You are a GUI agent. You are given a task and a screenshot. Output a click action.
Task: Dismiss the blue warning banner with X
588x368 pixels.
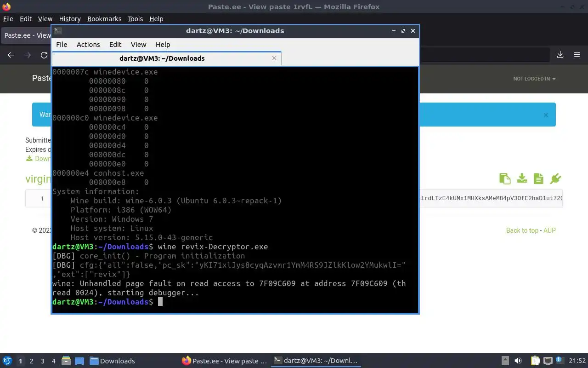pos(546,115)
